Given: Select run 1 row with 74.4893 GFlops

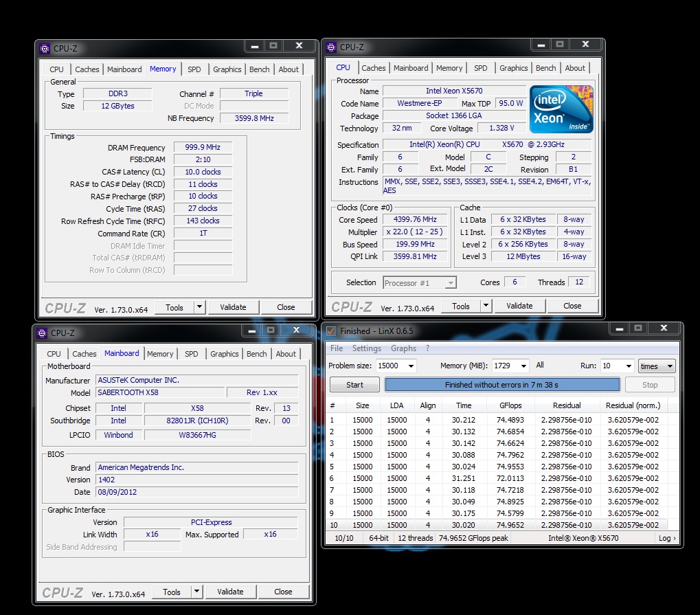Looking at the screenshot, I should (496, 419).
